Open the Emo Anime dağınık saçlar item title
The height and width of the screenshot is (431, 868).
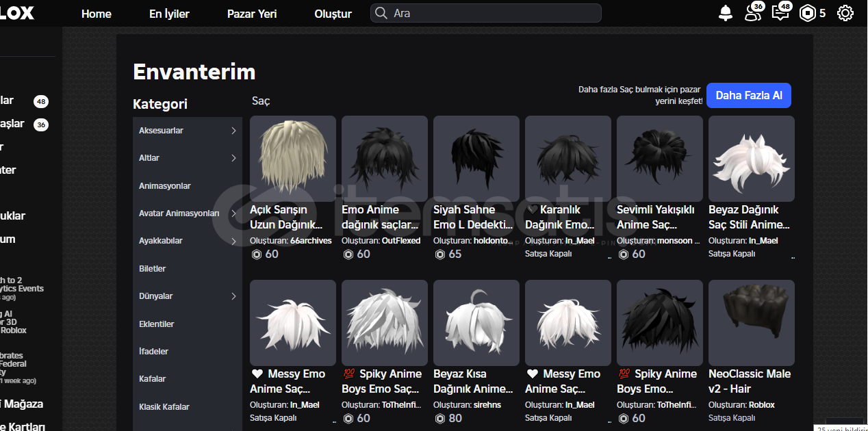pyautogui.click(x=380, y=217)
